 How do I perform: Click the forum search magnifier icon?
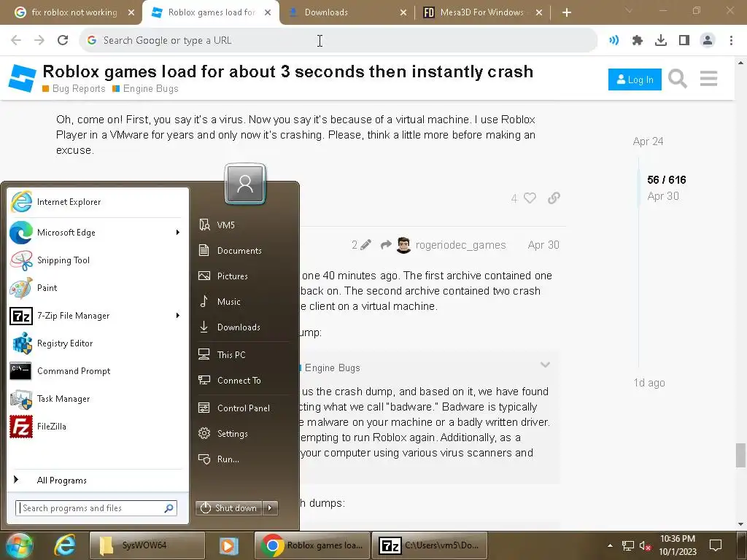pos(677,79)
